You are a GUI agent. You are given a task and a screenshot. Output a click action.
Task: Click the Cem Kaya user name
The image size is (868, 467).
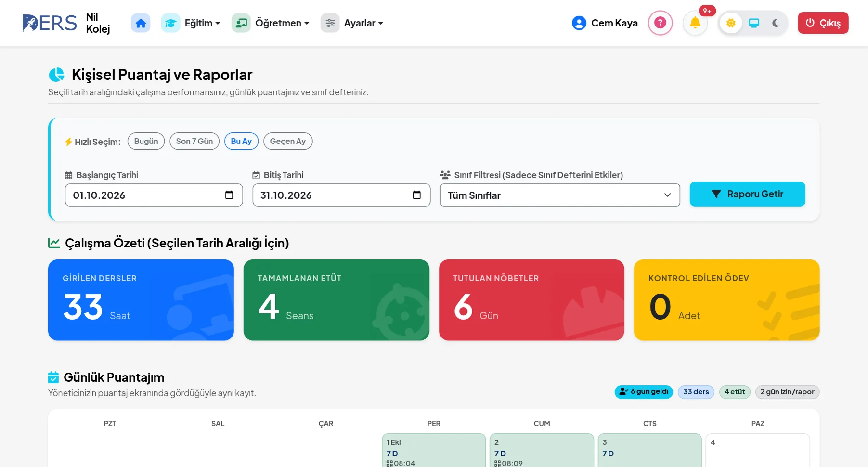click(614, 23)
